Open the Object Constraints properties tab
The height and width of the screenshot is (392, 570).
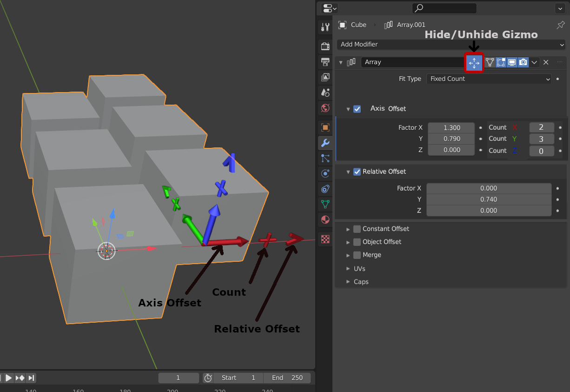pyautogui.click(x=325, y=189)
